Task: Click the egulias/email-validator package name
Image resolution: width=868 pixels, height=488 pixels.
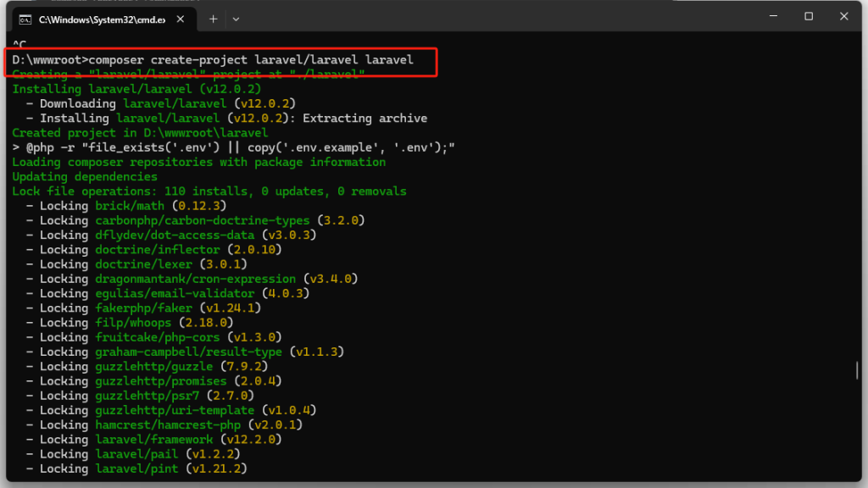Action: point(175,293)
